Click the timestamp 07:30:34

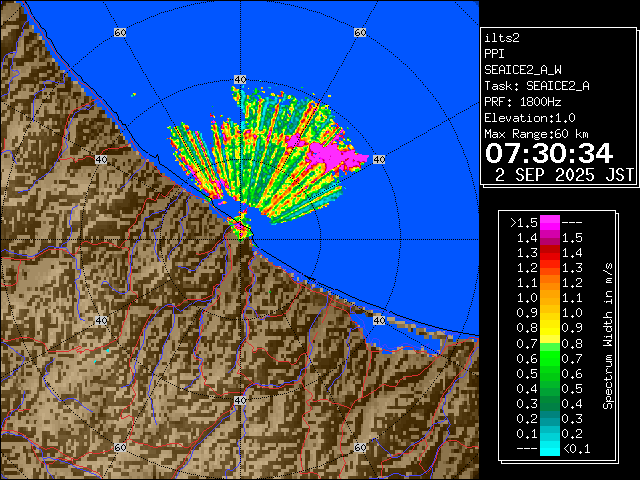coord(548,153)
